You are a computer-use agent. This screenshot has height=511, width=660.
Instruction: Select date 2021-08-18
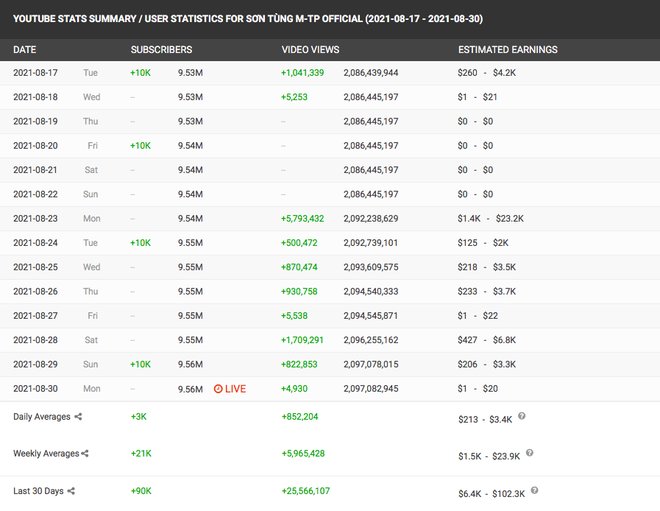[35, 97]
